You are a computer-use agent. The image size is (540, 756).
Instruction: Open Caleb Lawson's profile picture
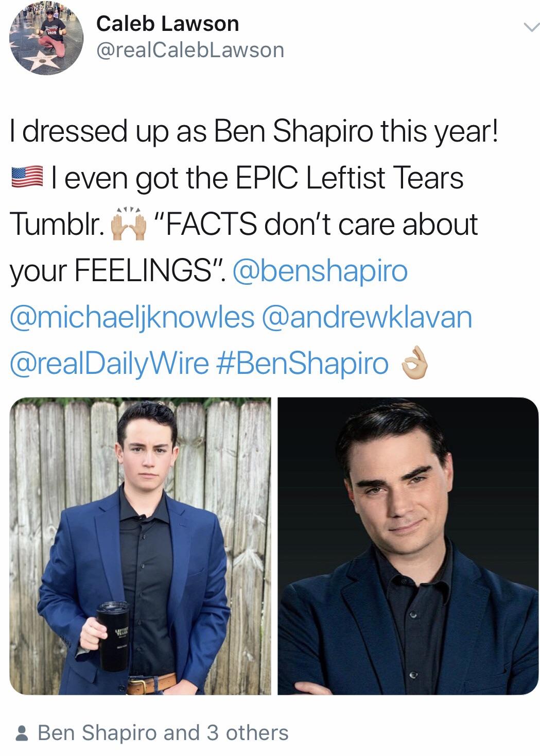point(46,38)
